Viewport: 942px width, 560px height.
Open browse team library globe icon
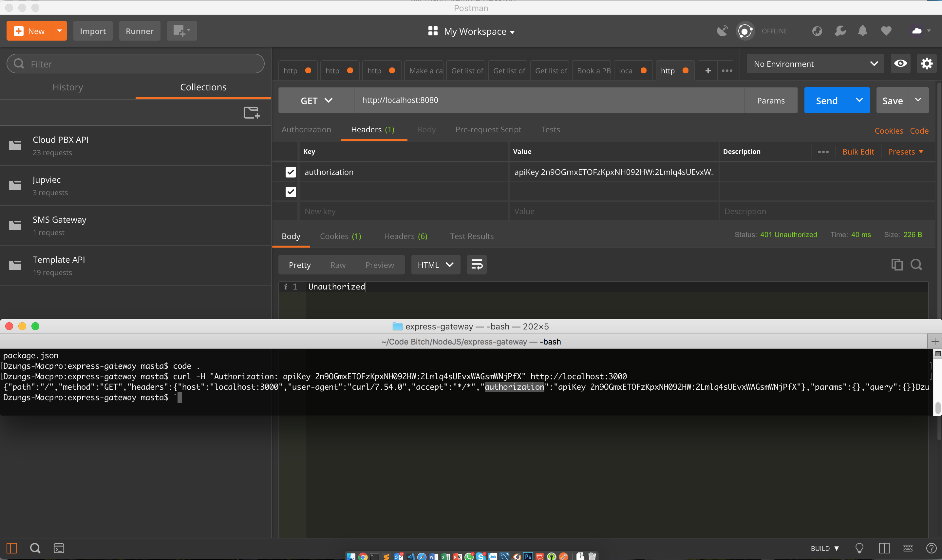[x=817, y=31]
